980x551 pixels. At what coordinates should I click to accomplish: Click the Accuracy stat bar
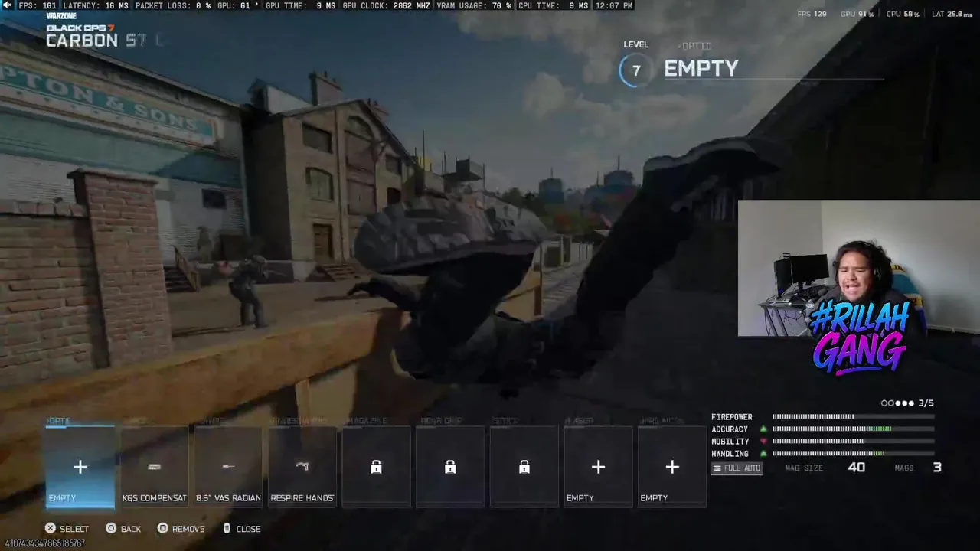point(853,429)
